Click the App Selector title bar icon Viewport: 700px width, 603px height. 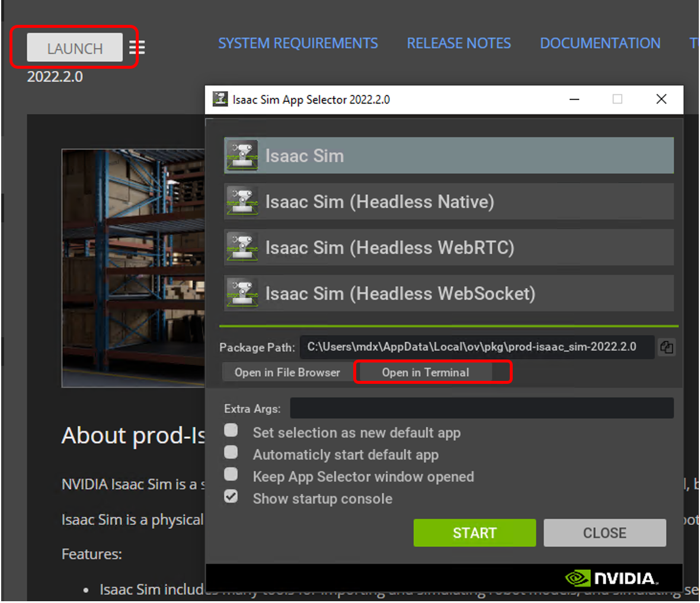point(220,99)
